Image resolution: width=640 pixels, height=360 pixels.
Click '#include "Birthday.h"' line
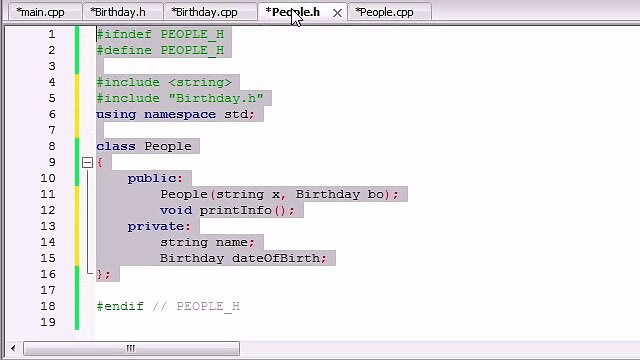pos(180,98)
